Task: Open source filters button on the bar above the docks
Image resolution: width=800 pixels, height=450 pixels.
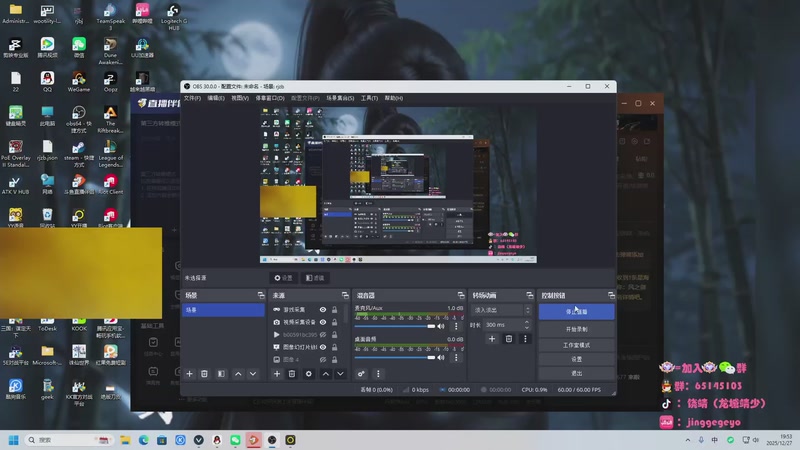Action: [x=315, y=278]
